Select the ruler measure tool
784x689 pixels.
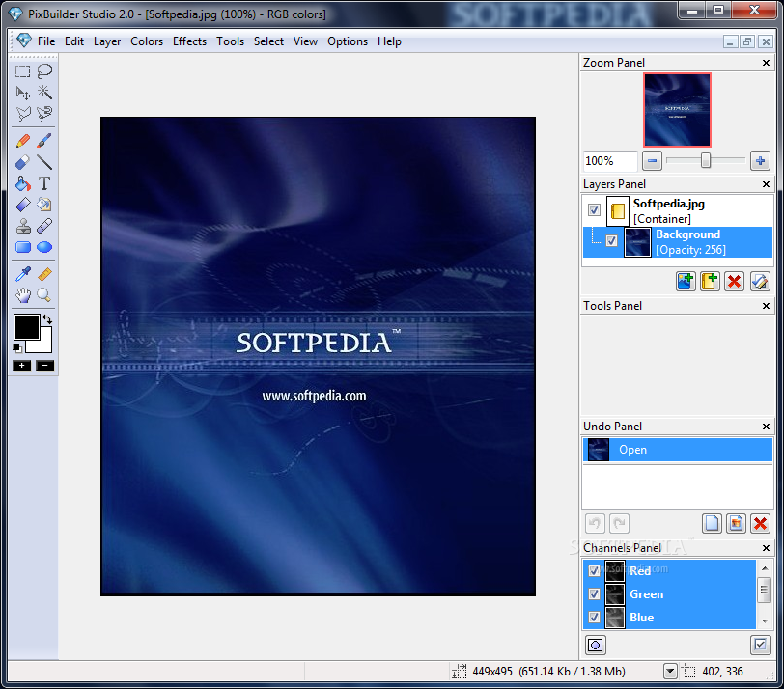pyautogui.click(x=44, y=274)
